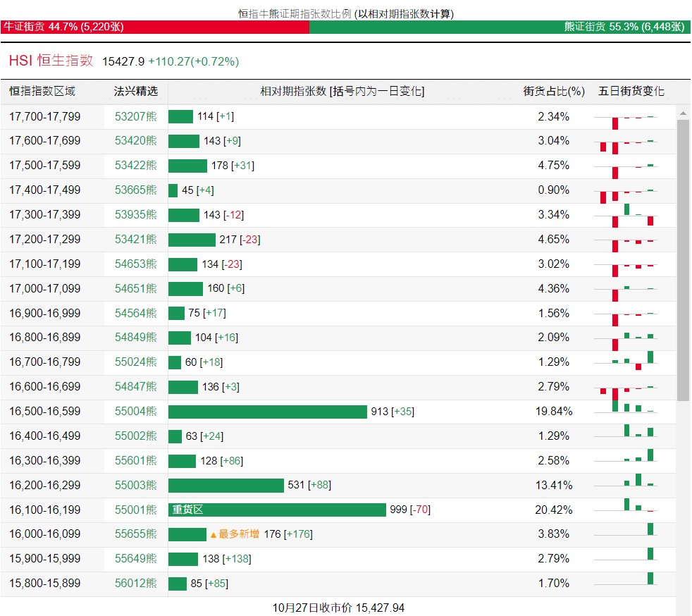Click the 街货占比(%) column header
The height and width of the screenshot is (616, 692).
coord(554,92)
